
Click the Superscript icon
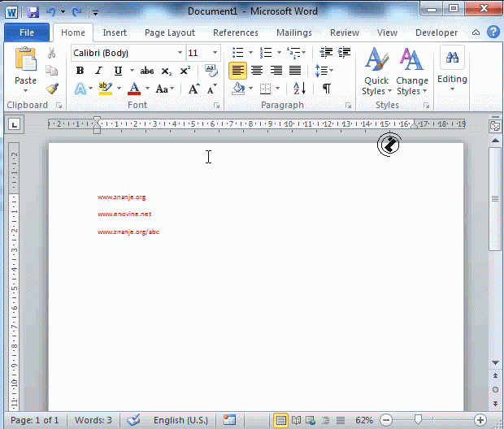[185, 71]
